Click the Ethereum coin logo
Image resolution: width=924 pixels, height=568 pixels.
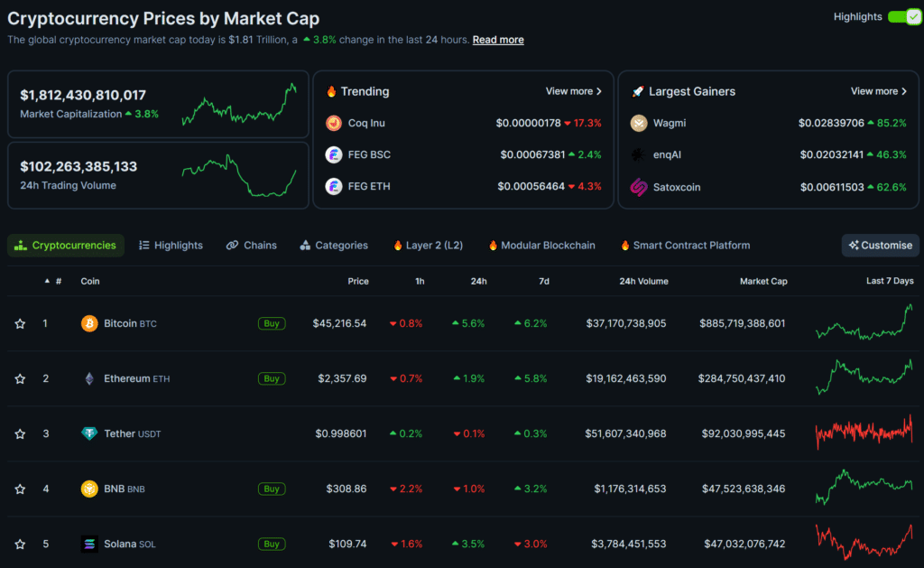coord(89,378)
